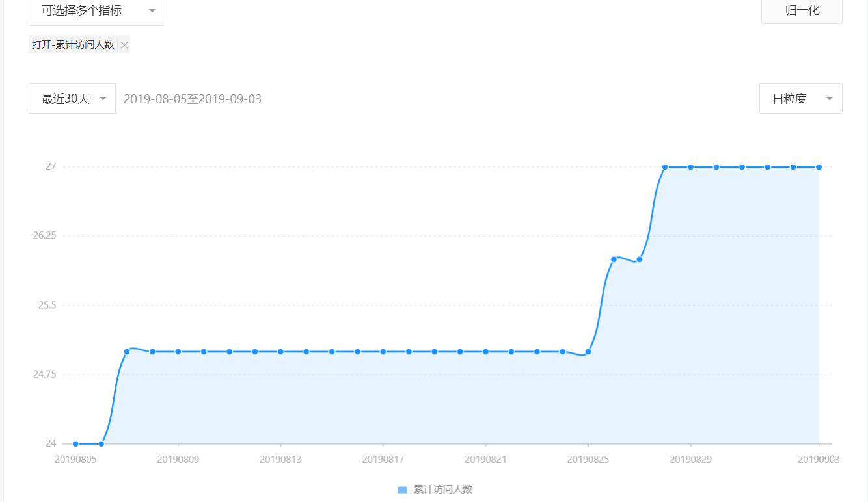The height and width of the screenshot is (502, 868).
Task: Open the 可选择多个指标 metrics dropdown
Action: tap(97, 12)
